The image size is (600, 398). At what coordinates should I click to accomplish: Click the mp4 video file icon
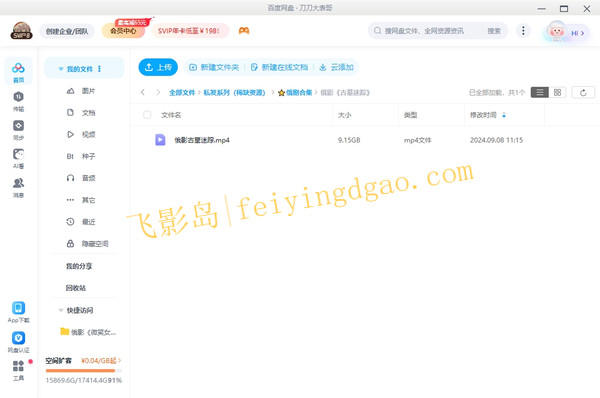click(160, 140)
